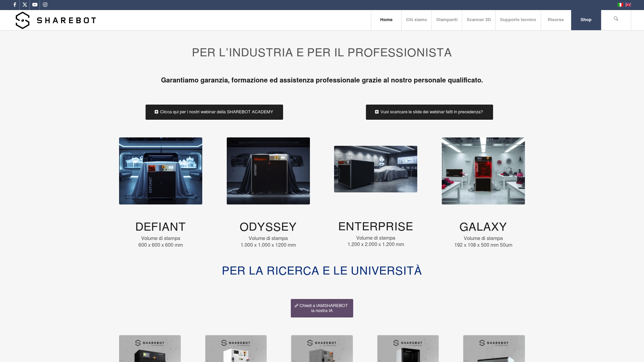Select Chi siamo in the navigation
The image size is (644, 362).
(x=416, y=20)
